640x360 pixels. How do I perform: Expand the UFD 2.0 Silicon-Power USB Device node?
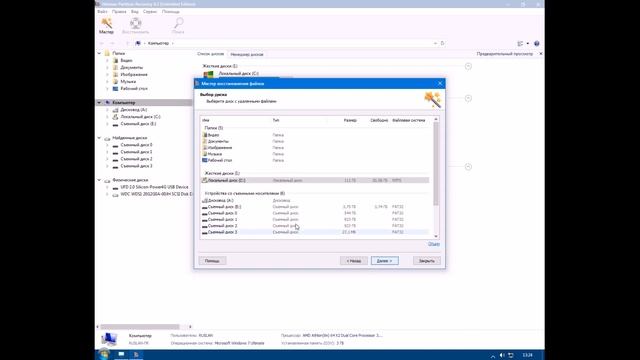tap(107, 187)
